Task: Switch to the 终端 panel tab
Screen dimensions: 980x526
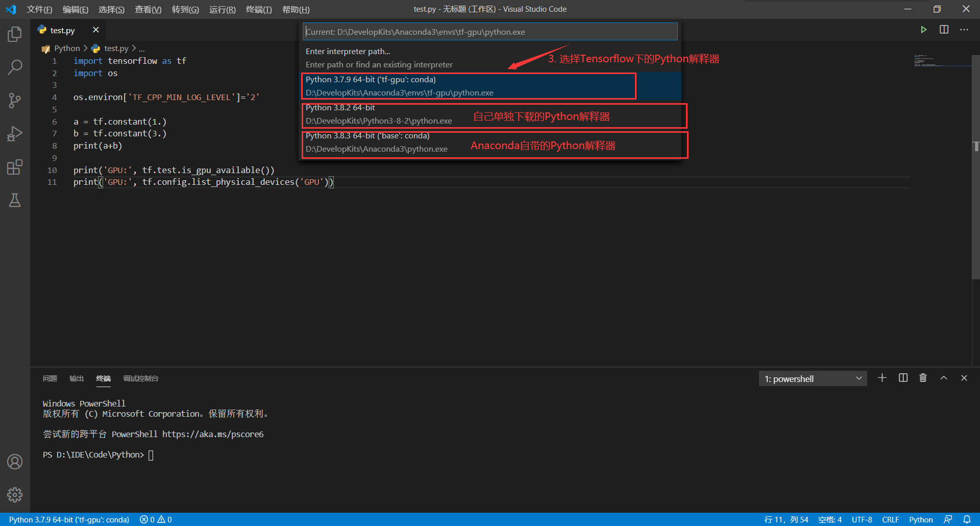Action: pos(104,378)
